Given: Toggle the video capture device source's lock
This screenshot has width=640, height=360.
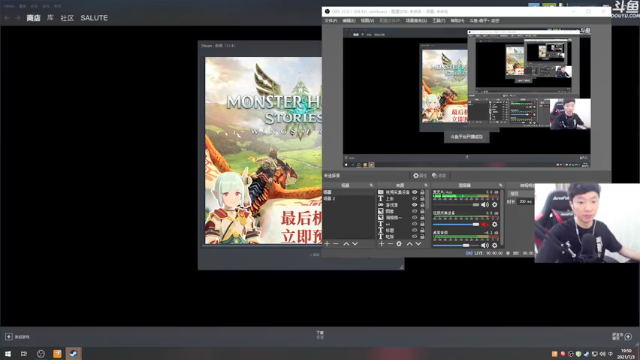Looking at the screenshot, I should click(x=422, y=192).
